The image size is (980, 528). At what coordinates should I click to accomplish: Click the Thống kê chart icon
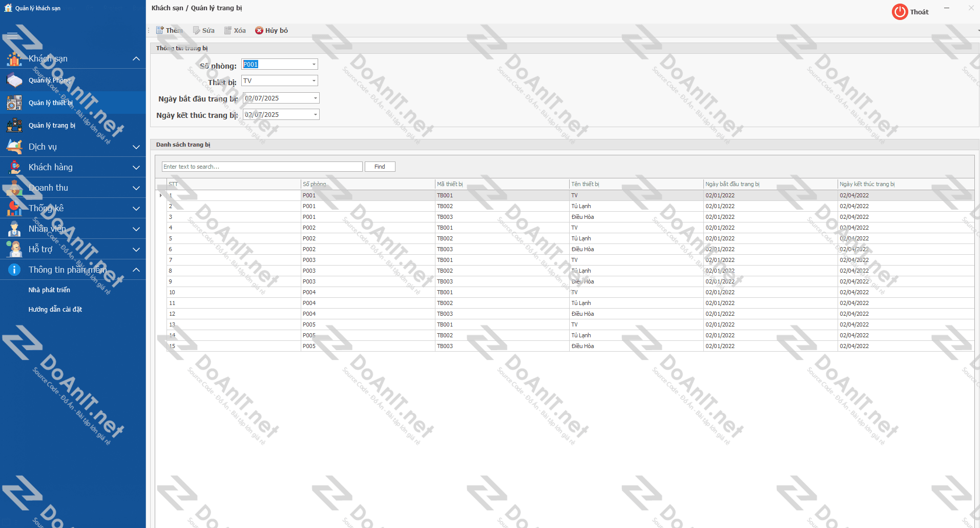coord(14,208)
